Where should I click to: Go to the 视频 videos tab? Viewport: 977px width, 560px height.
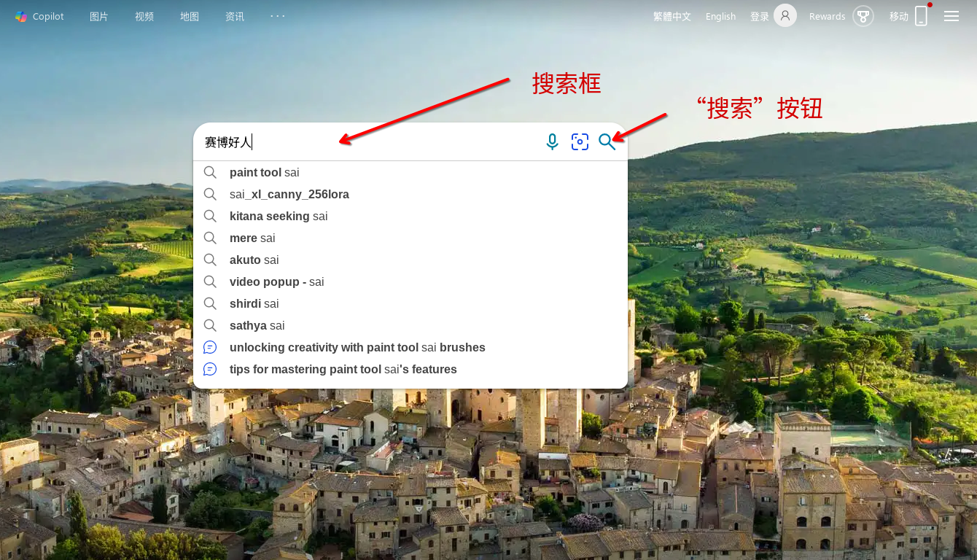144,16
